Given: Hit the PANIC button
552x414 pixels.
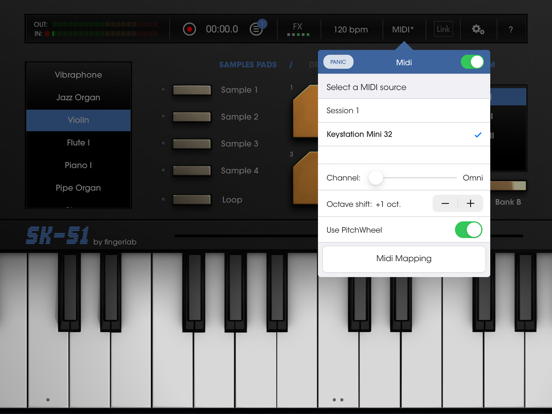Looking at the screenshot, I should [x=338, y=62].
